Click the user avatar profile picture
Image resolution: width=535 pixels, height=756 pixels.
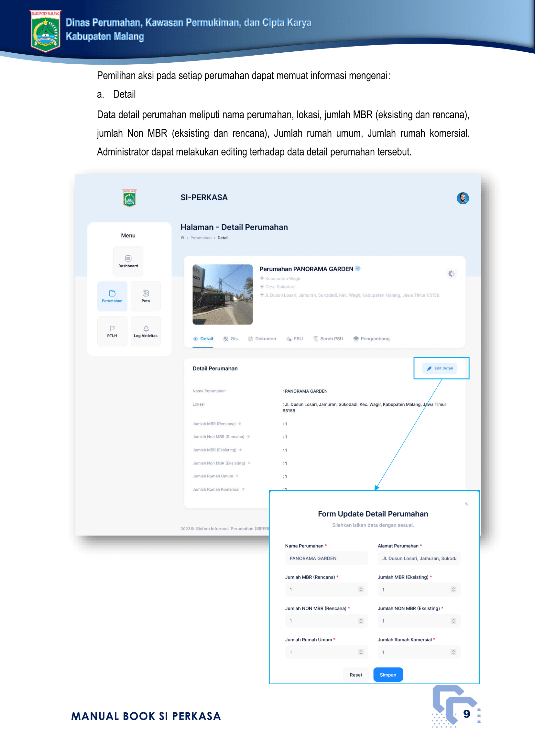463,198
